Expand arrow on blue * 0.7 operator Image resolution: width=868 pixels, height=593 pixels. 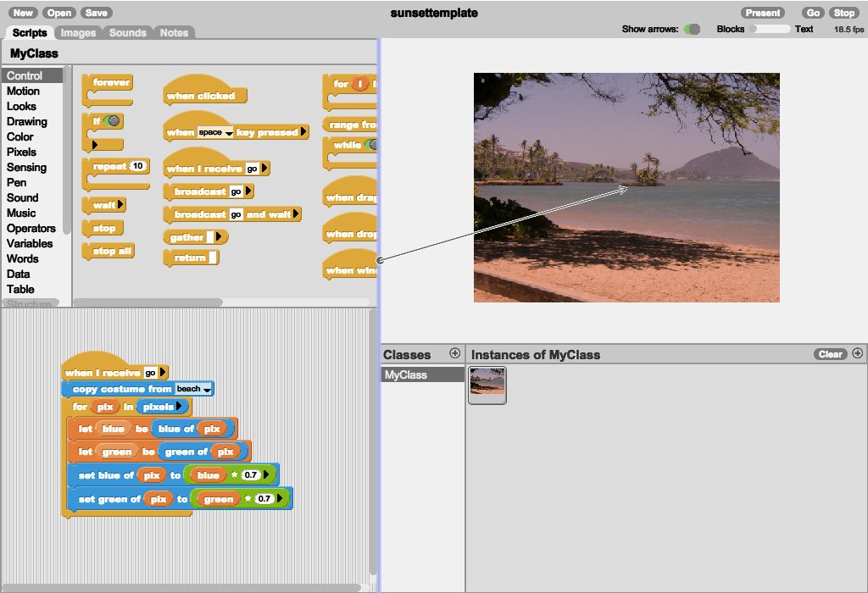point(266,474)
